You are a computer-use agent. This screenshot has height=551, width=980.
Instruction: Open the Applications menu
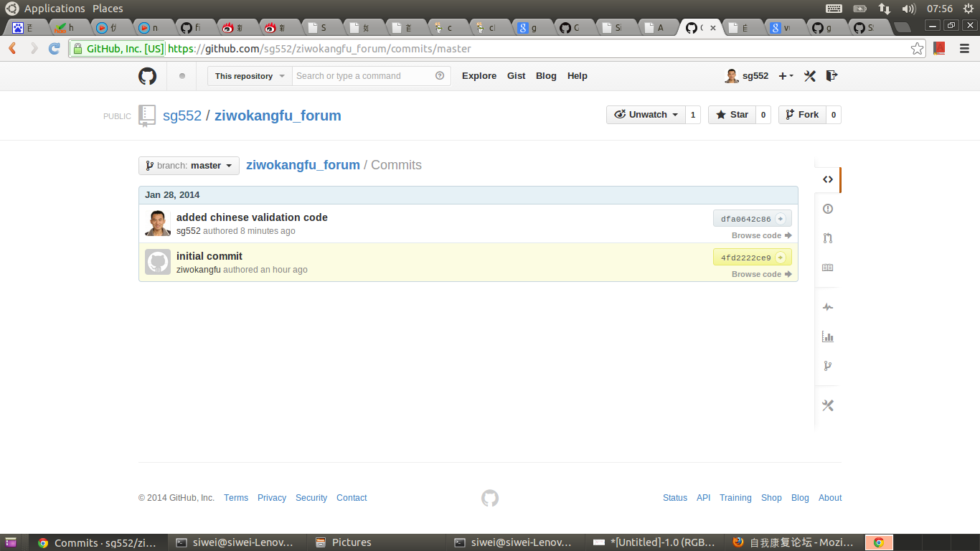(x=52, y=8)
